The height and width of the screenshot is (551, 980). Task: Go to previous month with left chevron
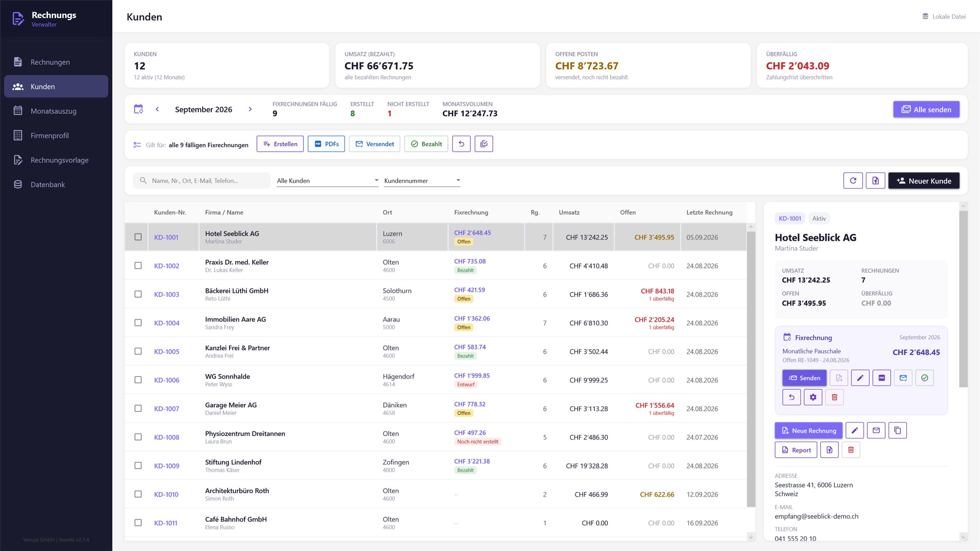157,109
